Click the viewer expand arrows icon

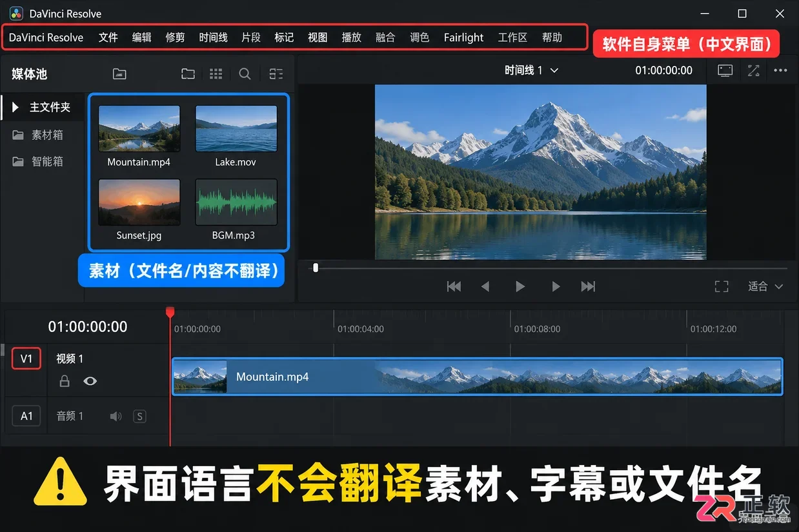pos(753,70)
